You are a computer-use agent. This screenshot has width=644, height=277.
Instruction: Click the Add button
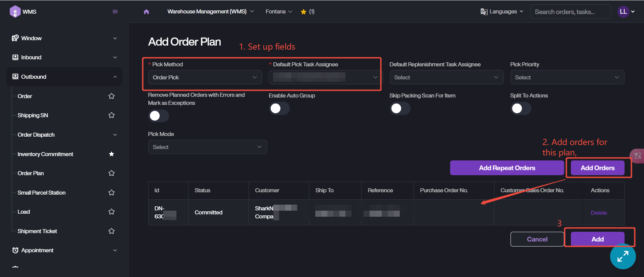click(x=598, y=239)
